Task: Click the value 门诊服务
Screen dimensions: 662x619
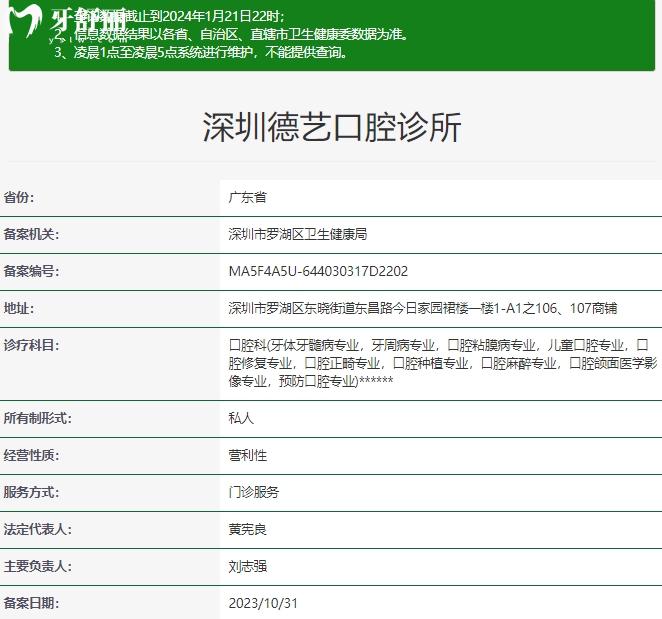Action: pyautogui.click(x=254, y=492)
